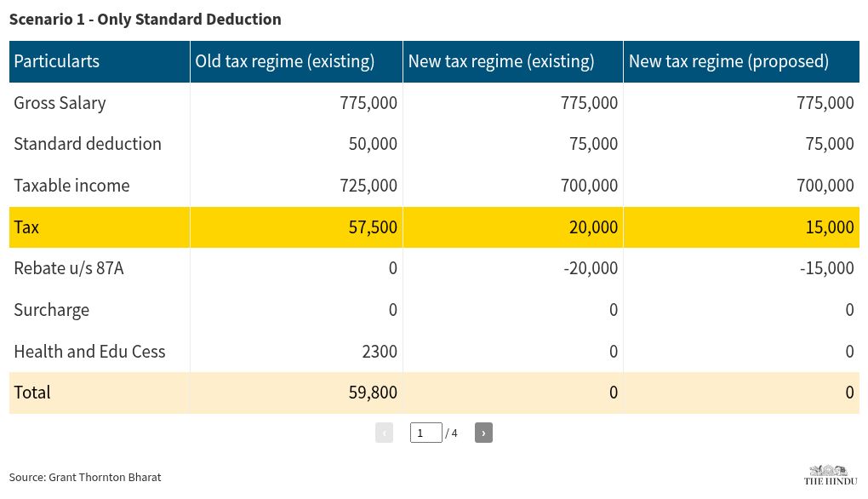868x499 pixels.
Task: Select 'Old tax regime (existing)' column header
Action: [285, 61]
